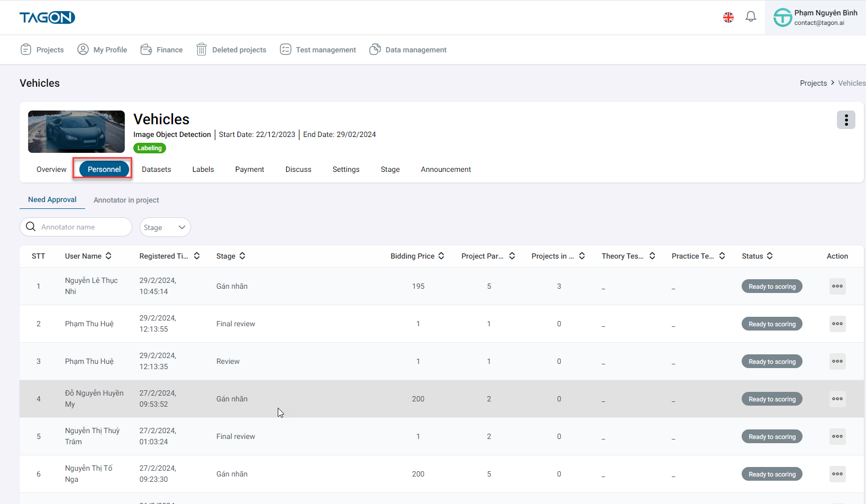Image resolution: width=866 pixels, height=504 pixels.
Task: Open the user account menu for Phạm Nguyên Bình
Action: [x=815, y=17]
